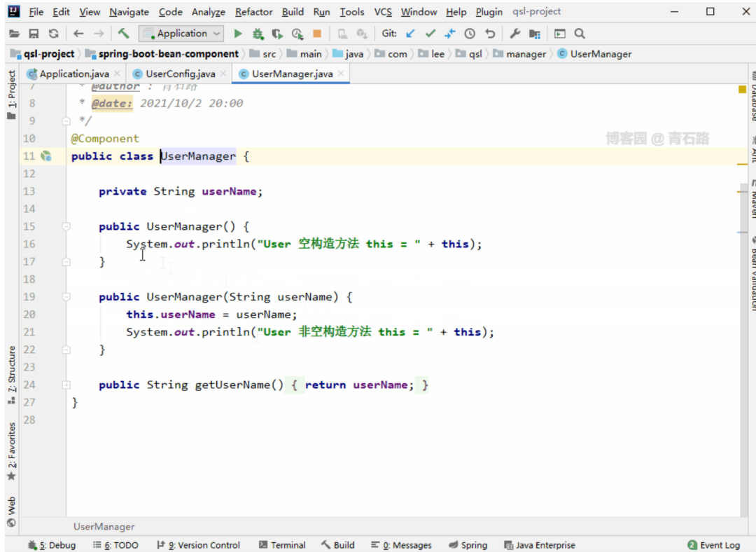
Task: Navigate forward with the right arrow icon
Action: [x=99, y=34]
